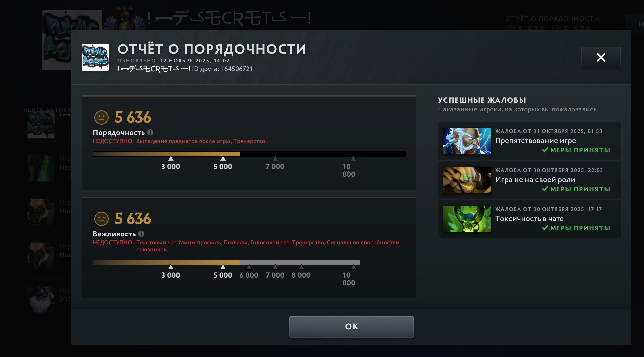The width and height of the screenshot is (644, 357).
Task: Click the ID друга text under the header
Action: [x=222, y=69]
